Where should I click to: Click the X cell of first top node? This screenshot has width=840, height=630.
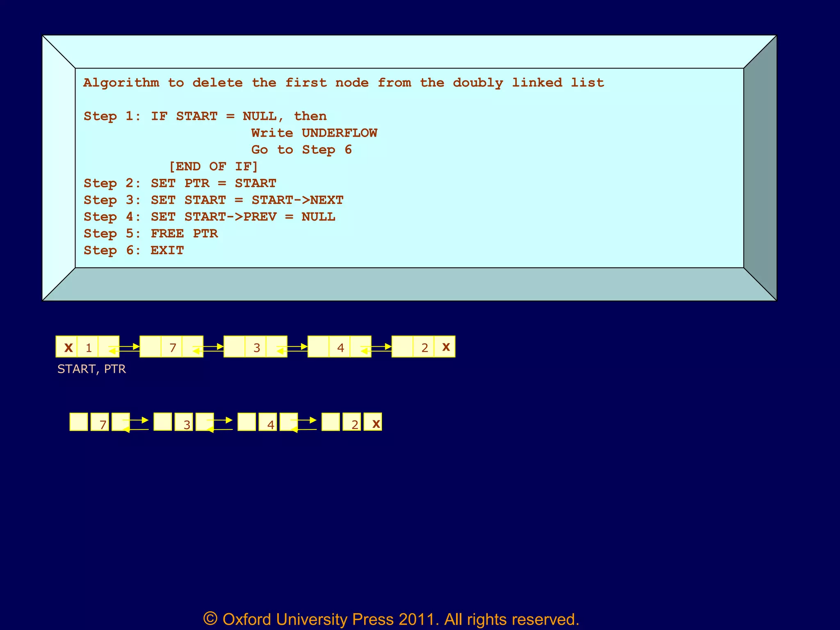pos(68,347)
